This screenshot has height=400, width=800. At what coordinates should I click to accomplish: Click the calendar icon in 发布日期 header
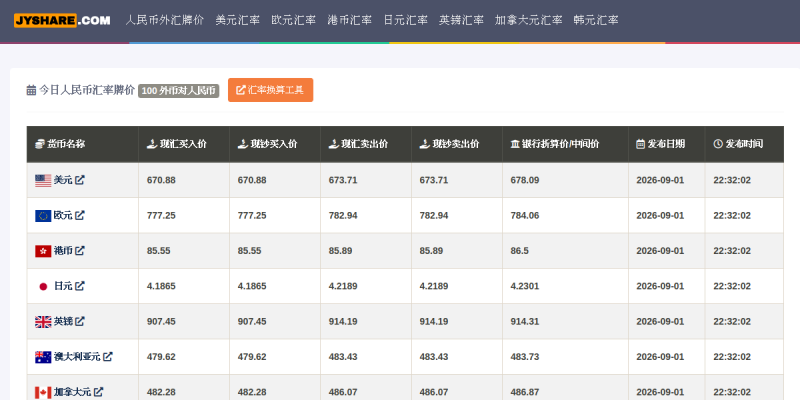point(640,144)
